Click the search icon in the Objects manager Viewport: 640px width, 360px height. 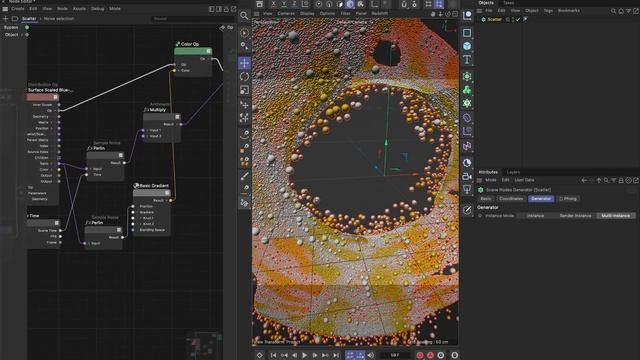(613, 11)
